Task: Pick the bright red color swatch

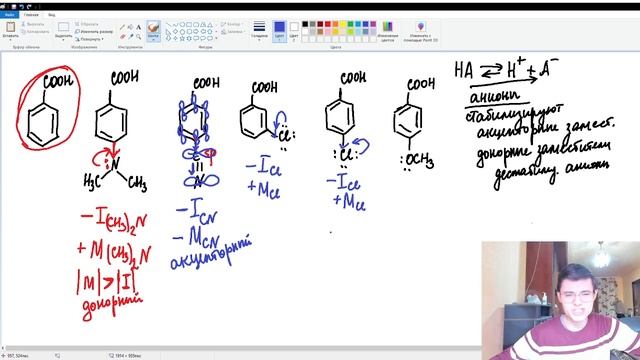Action: point(328,24)
